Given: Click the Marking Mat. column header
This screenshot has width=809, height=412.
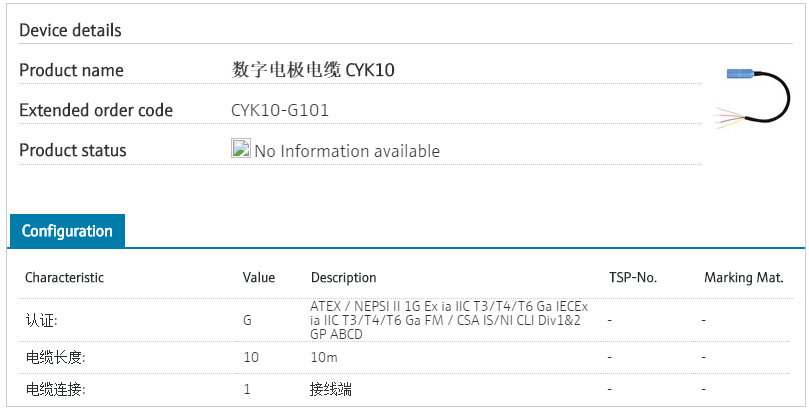Looking at the screenshot, I should pos(743,277).
